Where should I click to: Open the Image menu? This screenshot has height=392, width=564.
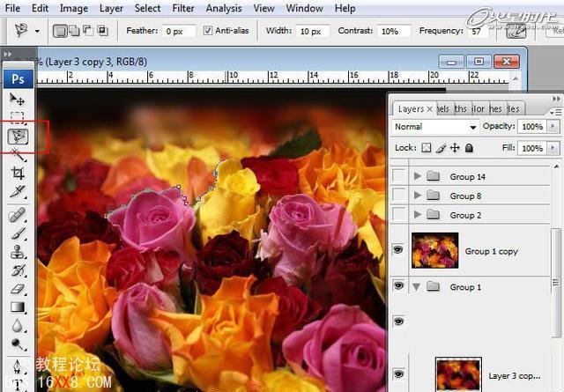tap(74, 8)
